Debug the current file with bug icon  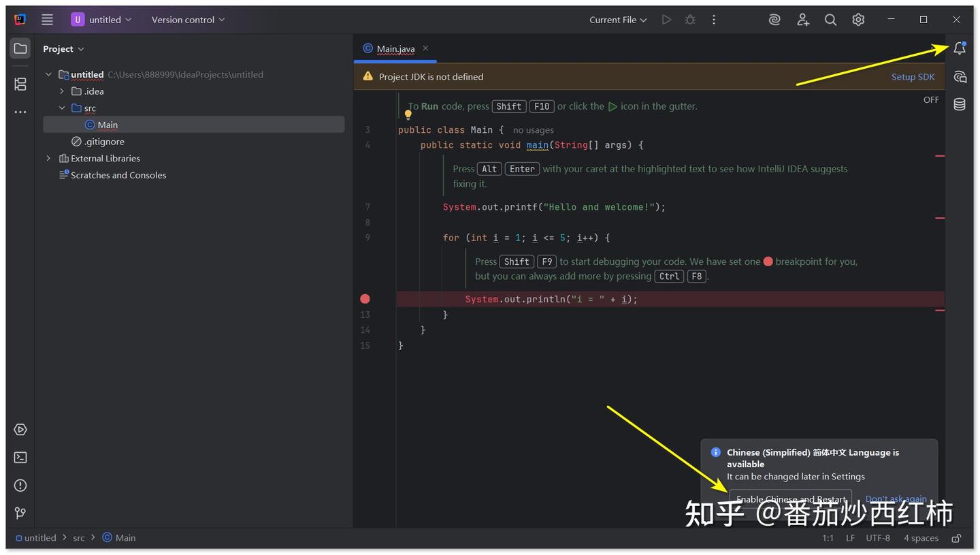690,20
